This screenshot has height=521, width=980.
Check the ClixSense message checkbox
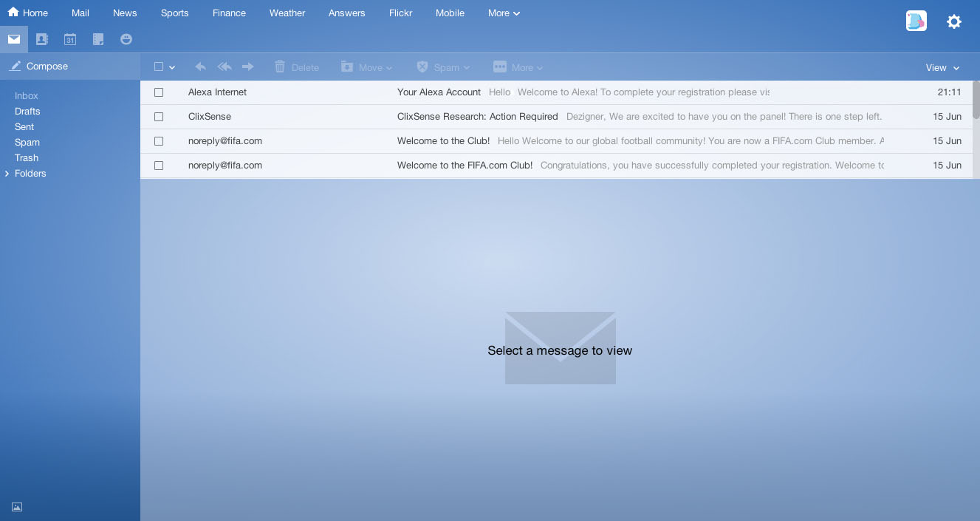click(159, 117)
